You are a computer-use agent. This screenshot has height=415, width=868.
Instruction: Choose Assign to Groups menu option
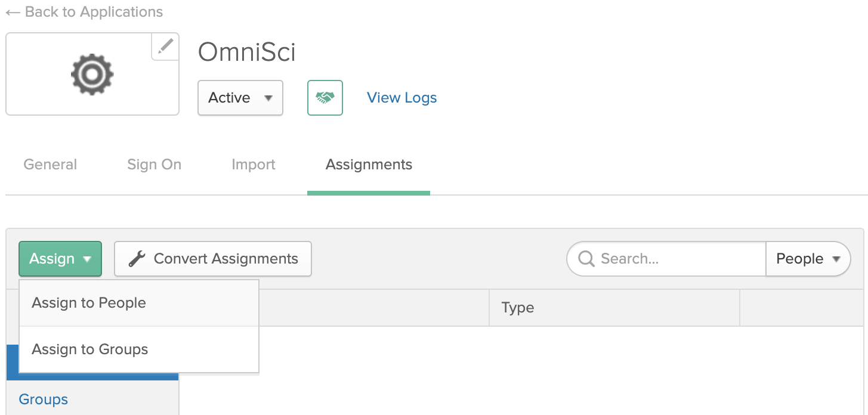(90, 349)
